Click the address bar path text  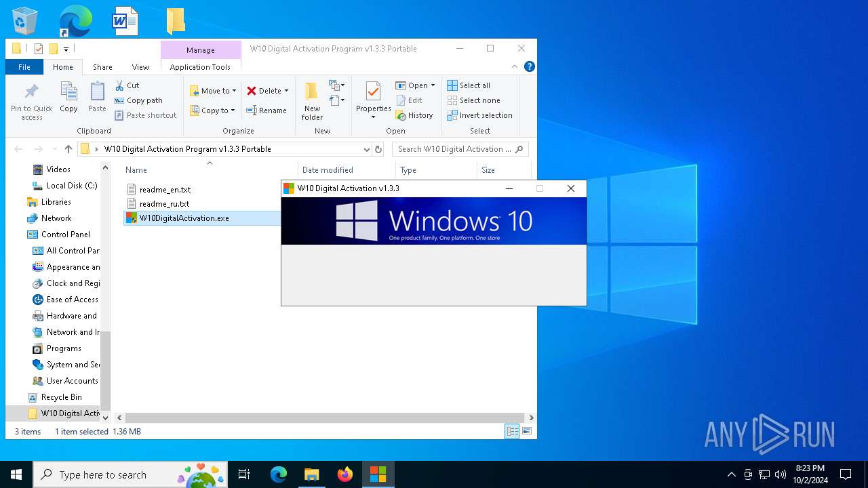point(188,149)
